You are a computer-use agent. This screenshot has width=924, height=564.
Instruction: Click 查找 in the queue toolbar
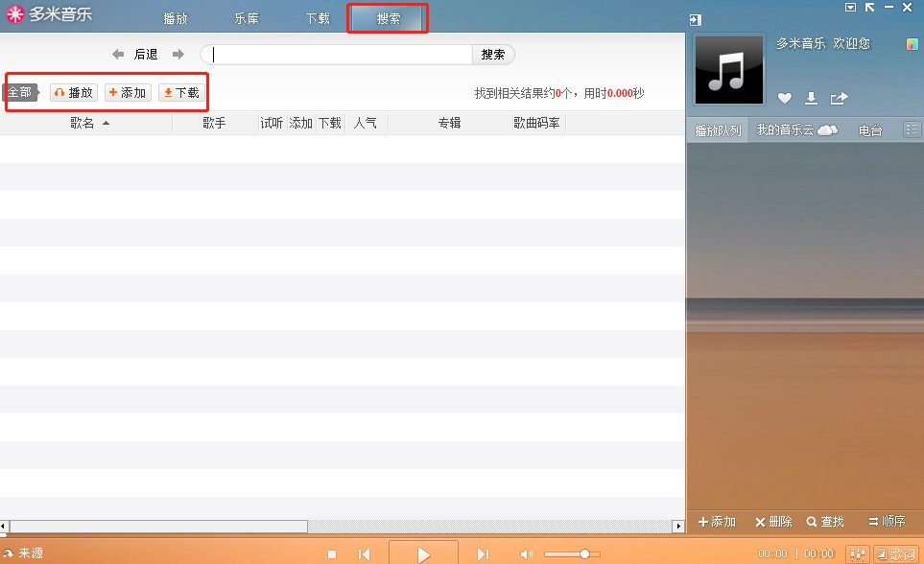[825, 522]
